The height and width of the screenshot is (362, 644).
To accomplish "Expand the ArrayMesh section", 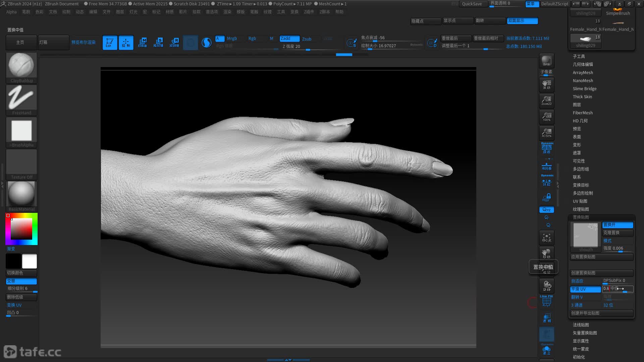I will [583, 72].
